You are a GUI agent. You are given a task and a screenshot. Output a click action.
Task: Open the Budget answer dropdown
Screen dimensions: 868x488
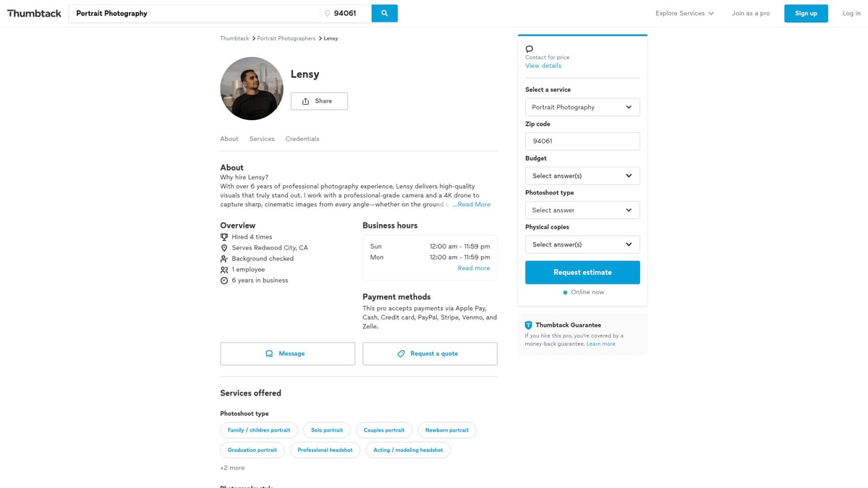click(x=582, y=176)
